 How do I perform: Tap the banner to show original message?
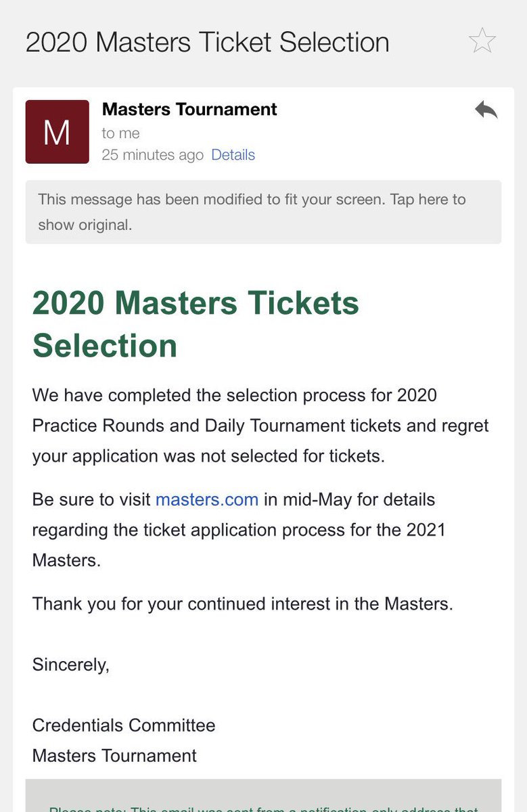pos(263,212)
